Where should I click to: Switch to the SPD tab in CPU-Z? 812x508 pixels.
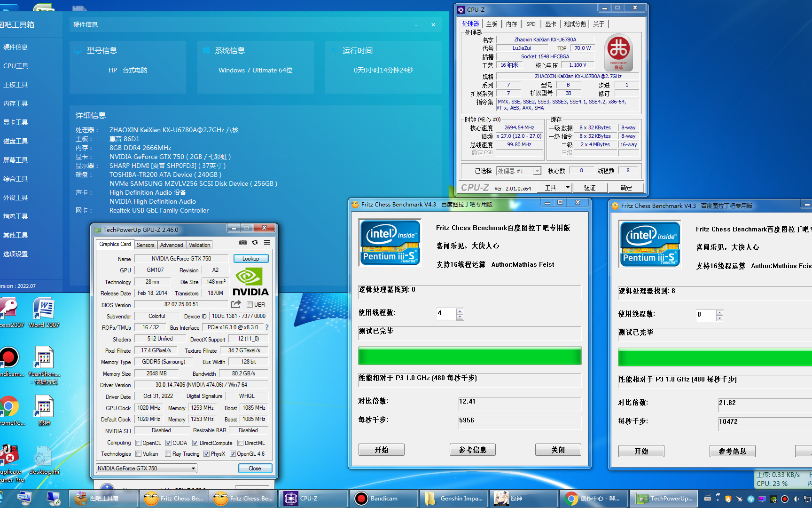(531, 24)
